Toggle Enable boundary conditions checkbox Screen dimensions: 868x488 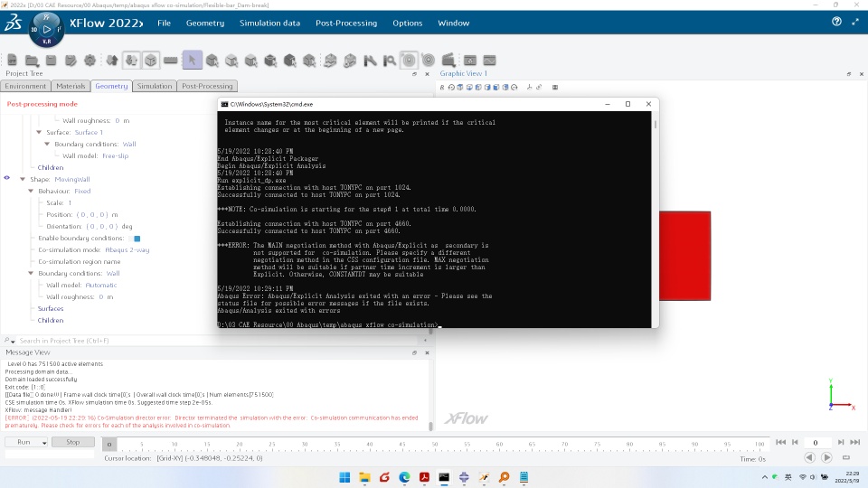click(x=137, y=239)
